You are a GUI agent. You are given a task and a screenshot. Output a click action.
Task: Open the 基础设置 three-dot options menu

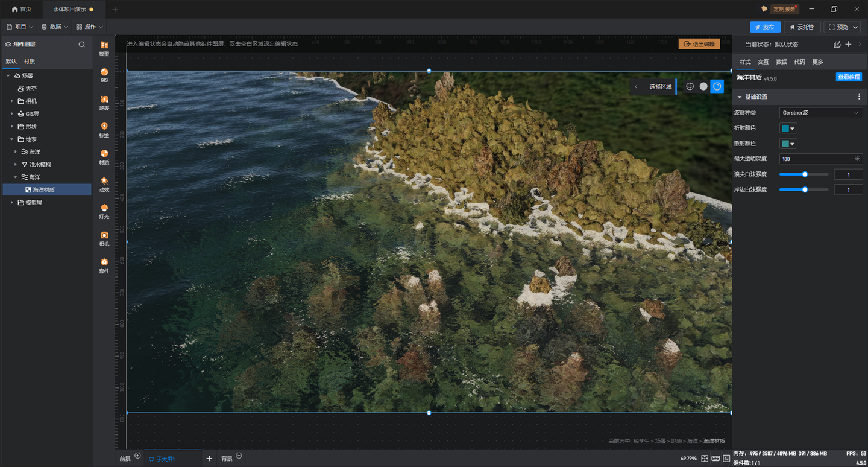coord(860,97)
